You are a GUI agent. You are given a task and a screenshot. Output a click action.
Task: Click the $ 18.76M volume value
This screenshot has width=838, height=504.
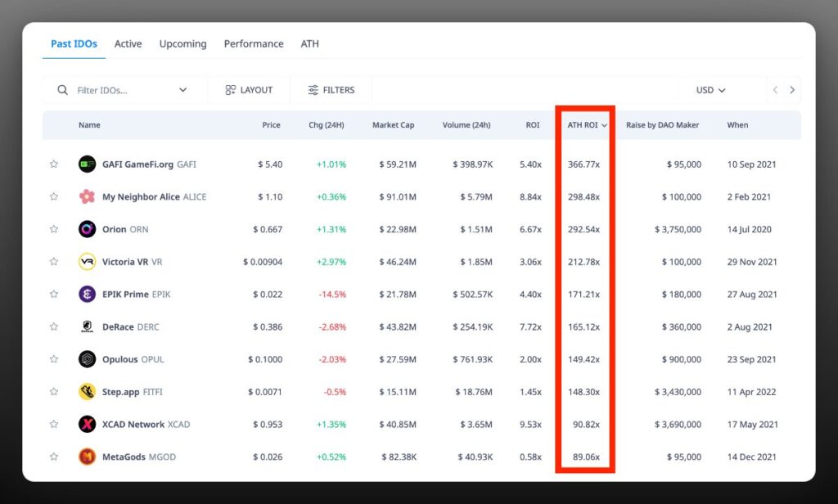click(x=474, y=392)
